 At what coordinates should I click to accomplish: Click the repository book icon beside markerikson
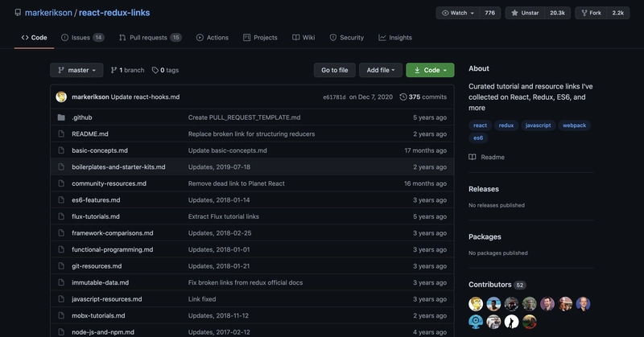(18, 12)
